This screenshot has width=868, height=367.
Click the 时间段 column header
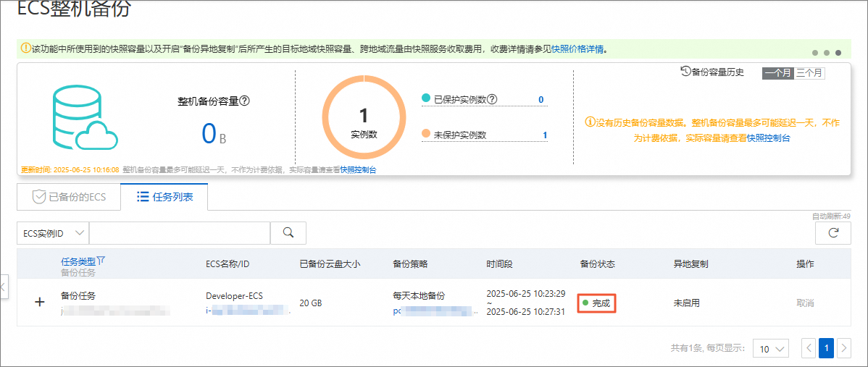pos(499,263)
